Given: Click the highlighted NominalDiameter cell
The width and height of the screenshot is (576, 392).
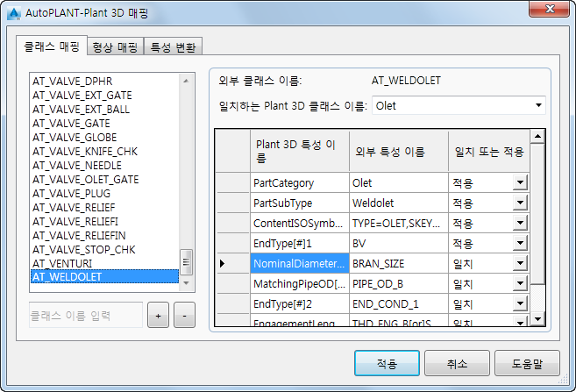Looking at the screenshot, I should point(300,263).
